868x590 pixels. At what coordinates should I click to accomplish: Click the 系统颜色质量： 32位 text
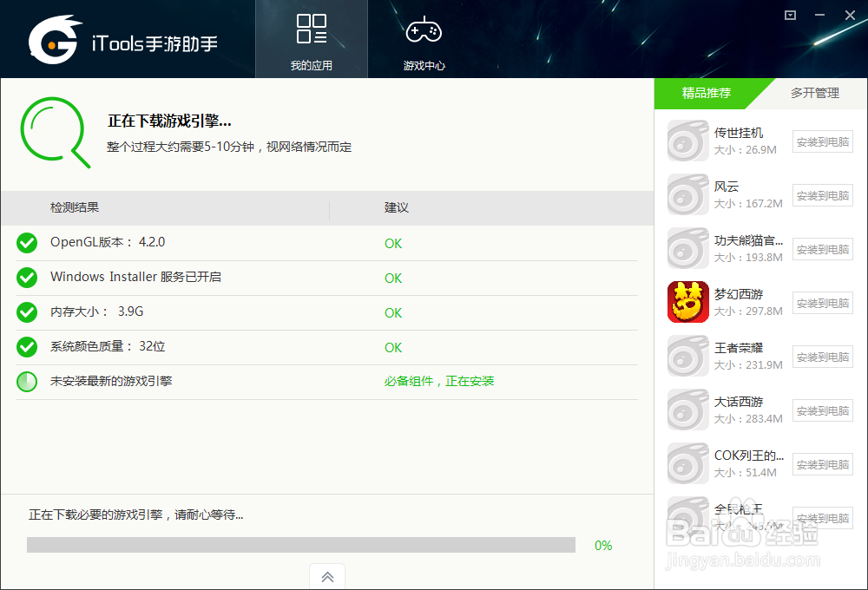pos(108,346)
